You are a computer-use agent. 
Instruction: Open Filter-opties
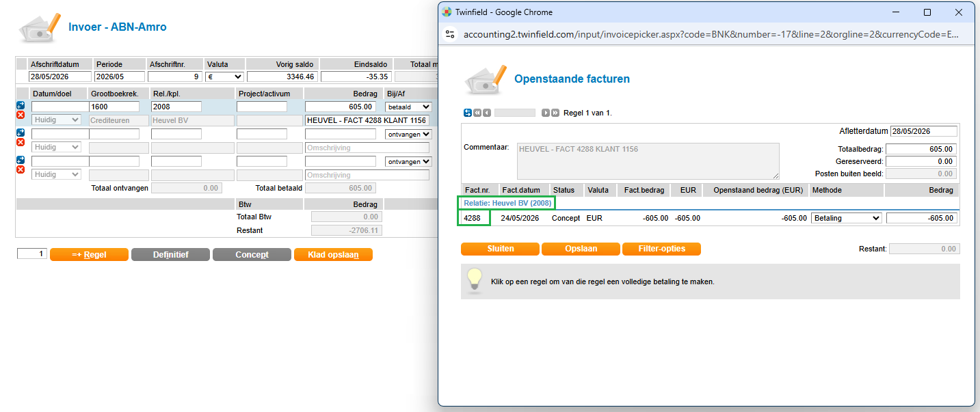click(x=661, y=249)
